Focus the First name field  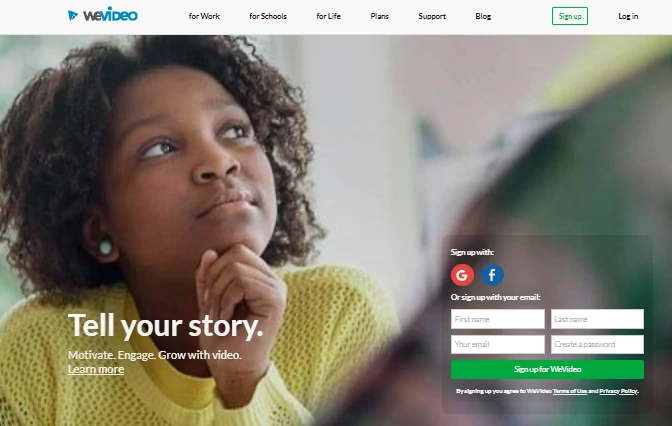[x=498, y=319]
